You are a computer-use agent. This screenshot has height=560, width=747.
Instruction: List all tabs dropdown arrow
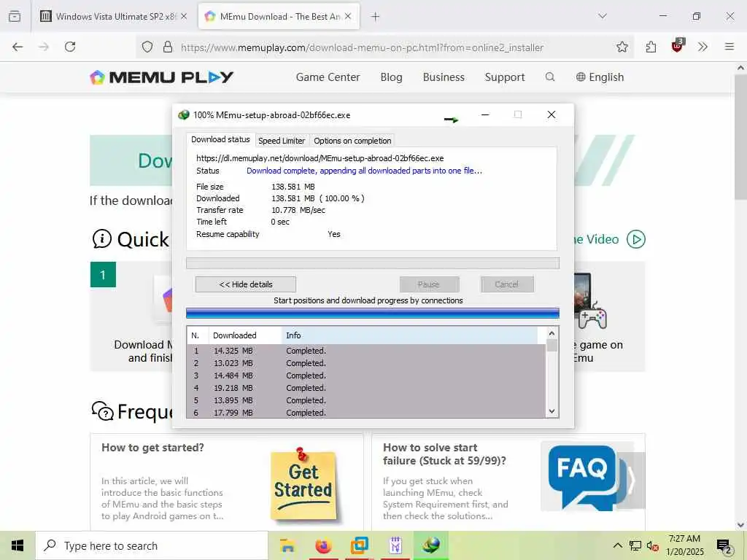coord(603,16)
